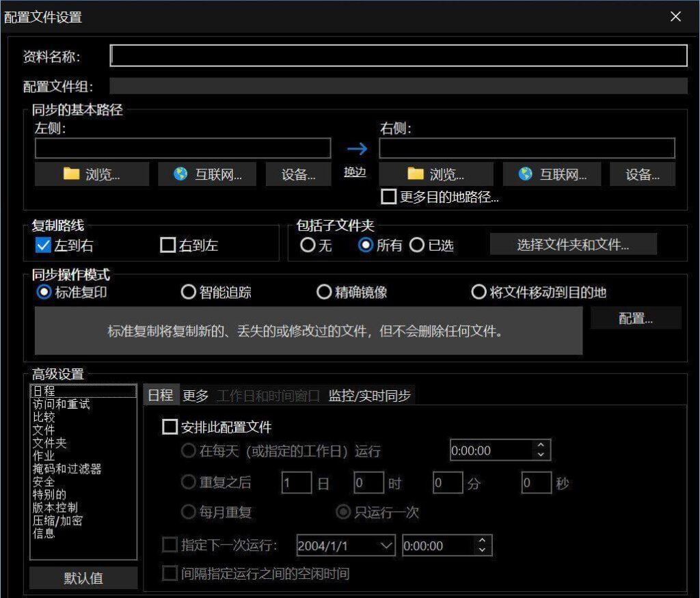Viewport: 700px width, 598px height.
Task: Click the Configure (配置...) button
Action: 636,318
